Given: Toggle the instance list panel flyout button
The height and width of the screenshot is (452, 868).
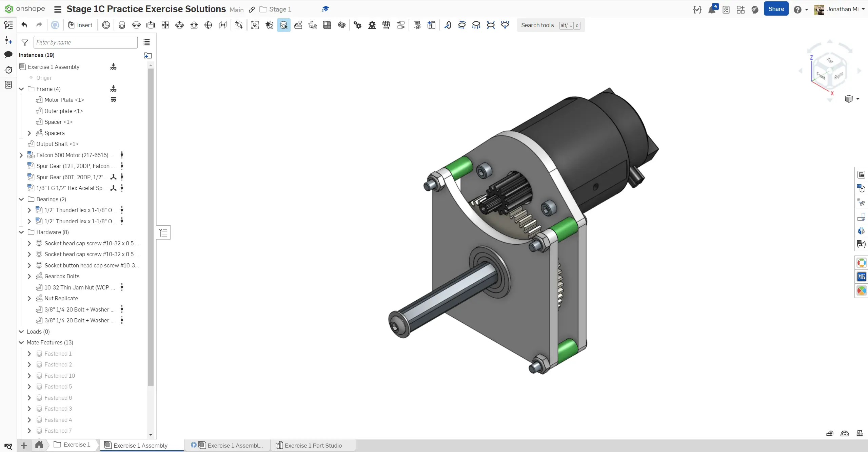Looking at the screenshot, I should point(163,233).
